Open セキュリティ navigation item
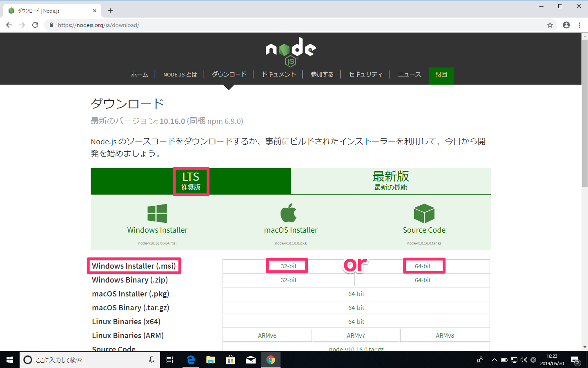This screenshot has width=588, height=368. pyautogui.click(x=365, y=74)
